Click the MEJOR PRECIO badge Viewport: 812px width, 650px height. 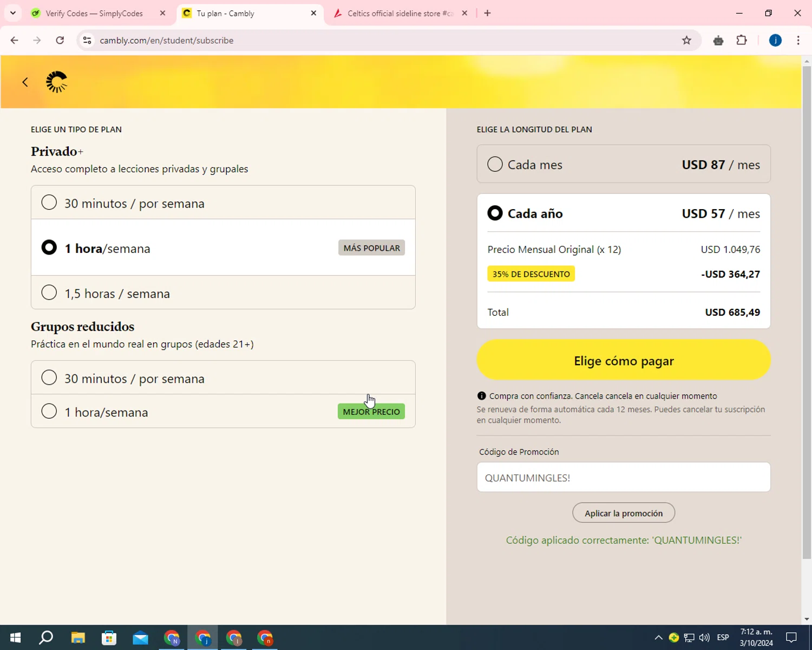tap(371, 411)
